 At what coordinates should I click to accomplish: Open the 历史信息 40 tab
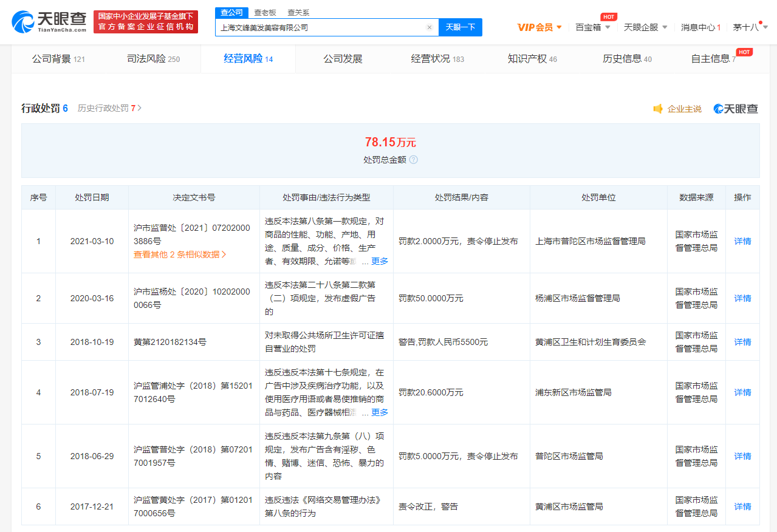pyautogui.click(x=627, y=59)
